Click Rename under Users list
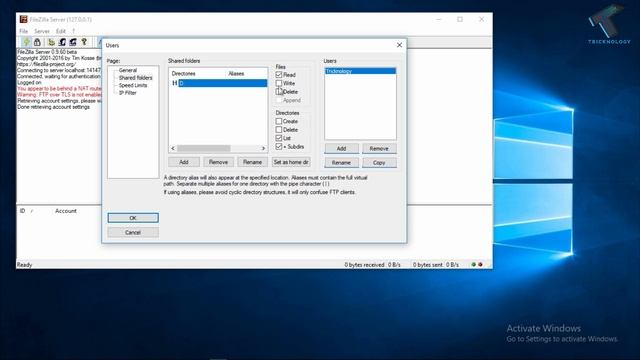The image size is (640, 360). 342,162
